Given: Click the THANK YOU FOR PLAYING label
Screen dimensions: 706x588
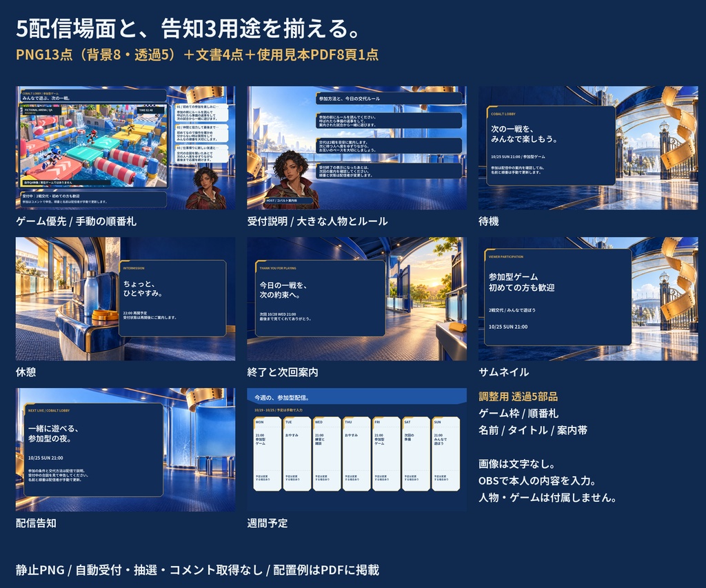Looking at the screenshot, I should pos(278,268).
